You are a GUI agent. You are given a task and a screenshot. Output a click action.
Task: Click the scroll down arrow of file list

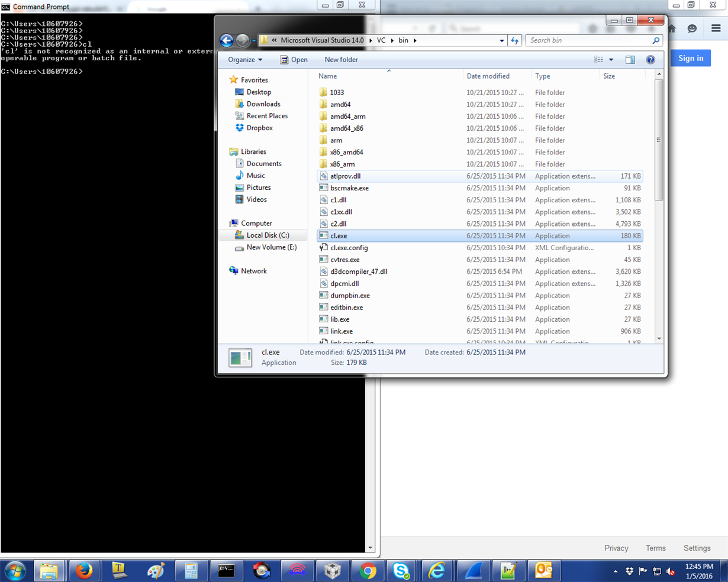click(x=659, y=338)
